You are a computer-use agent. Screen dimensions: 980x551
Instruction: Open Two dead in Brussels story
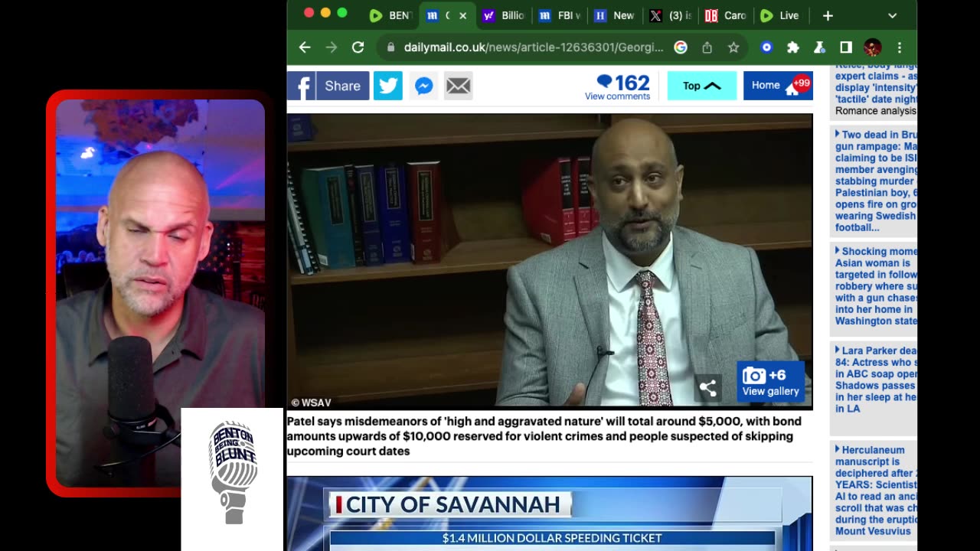coord(876,181)
